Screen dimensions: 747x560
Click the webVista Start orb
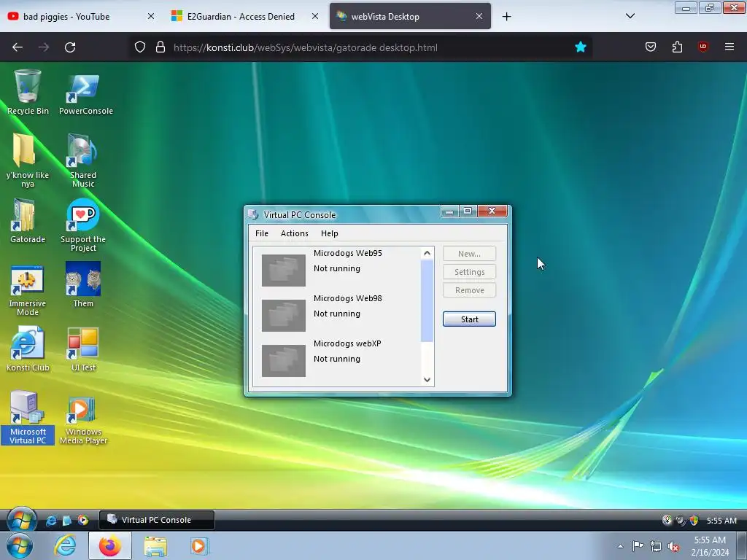[21, 519]
